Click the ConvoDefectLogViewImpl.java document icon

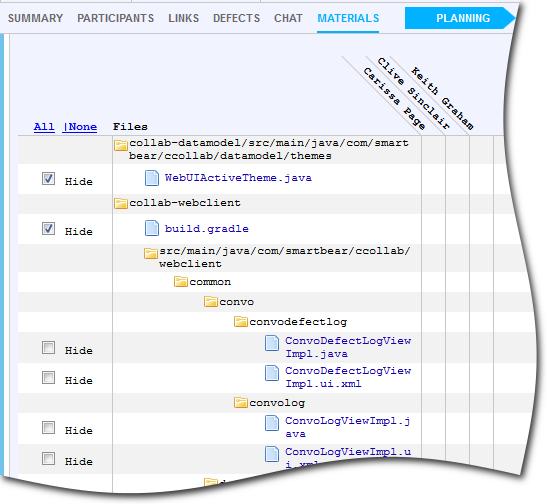[x=272, y=343]
